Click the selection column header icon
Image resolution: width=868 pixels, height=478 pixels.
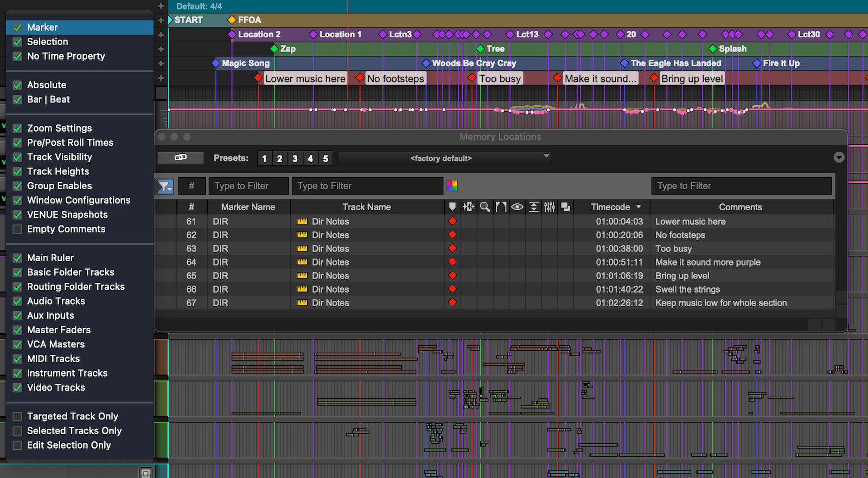[469, 206]
